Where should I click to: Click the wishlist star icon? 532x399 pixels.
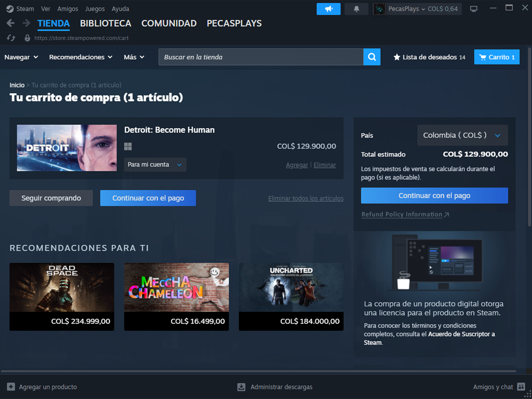[397, 57]
